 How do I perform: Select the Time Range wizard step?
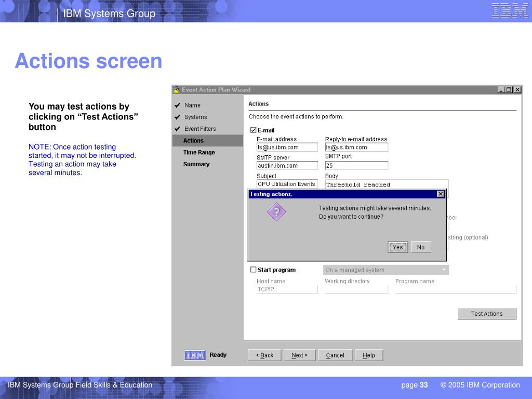coord(199,152)
